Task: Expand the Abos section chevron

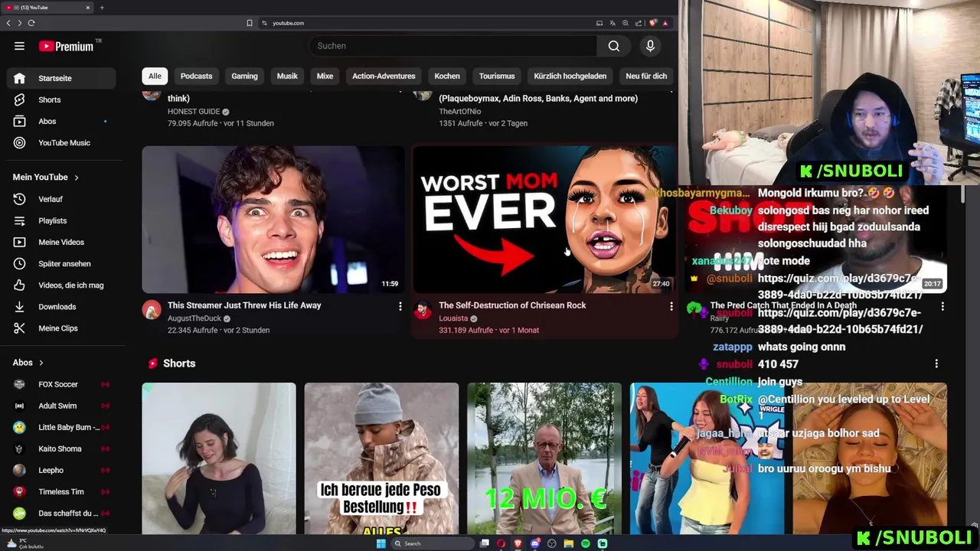Action: pyautogui.click(x=41, y=363)
